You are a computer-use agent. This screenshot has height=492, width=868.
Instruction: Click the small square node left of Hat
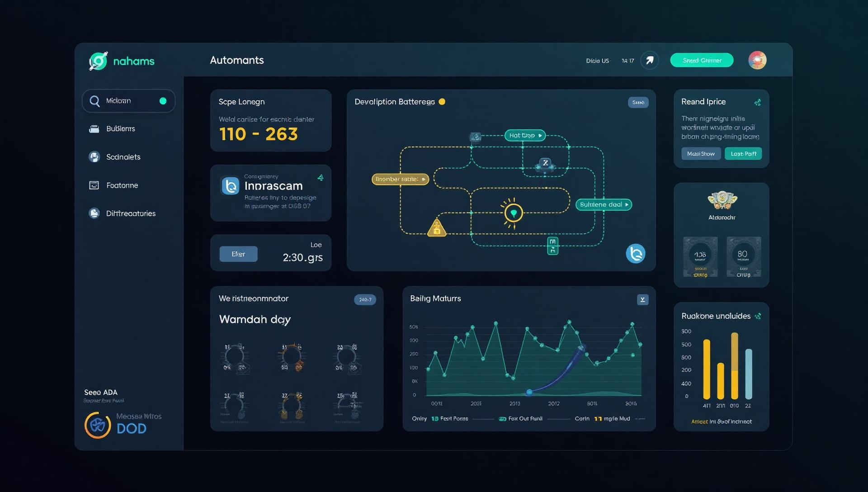coord(475,137)
